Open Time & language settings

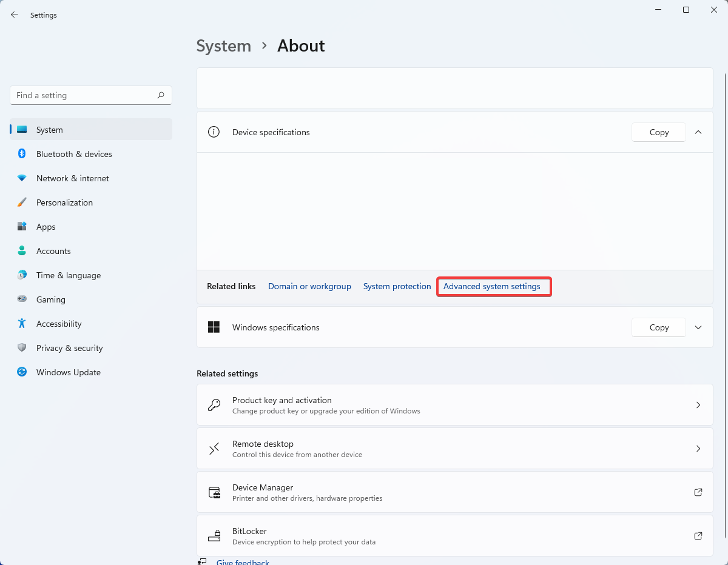pos(68,275)
